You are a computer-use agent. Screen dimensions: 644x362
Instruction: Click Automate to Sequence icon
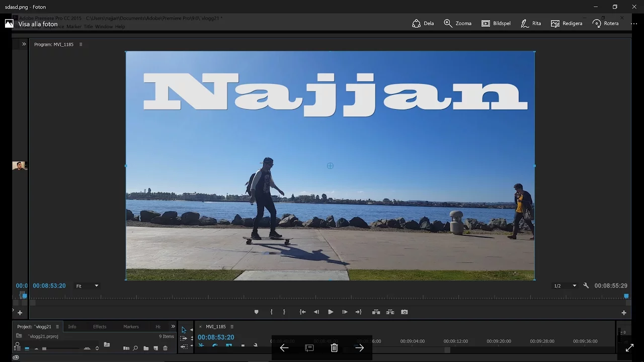[x=126, y=348]
